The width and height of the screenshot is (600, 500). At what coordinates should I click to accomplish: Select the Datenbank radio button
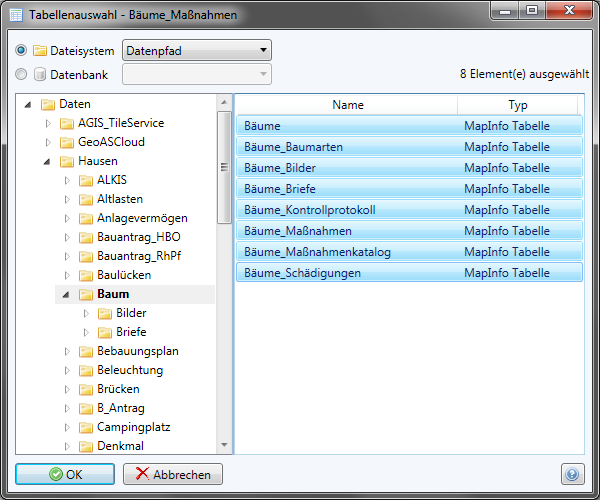(21, 74)
